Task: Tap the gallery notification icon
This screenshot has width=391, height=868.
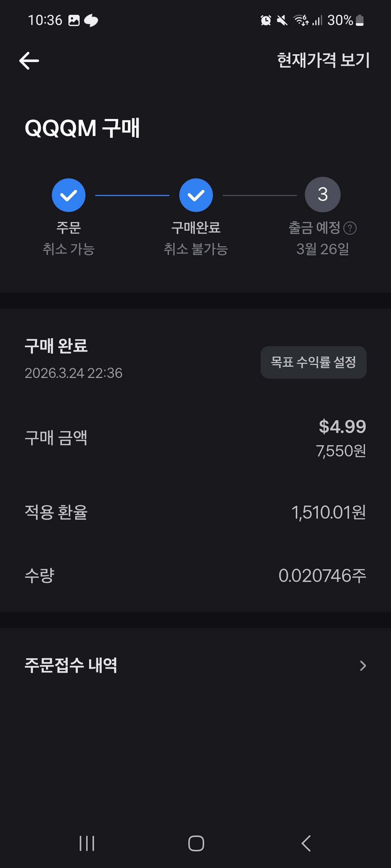Action: [x=74, y=20]
